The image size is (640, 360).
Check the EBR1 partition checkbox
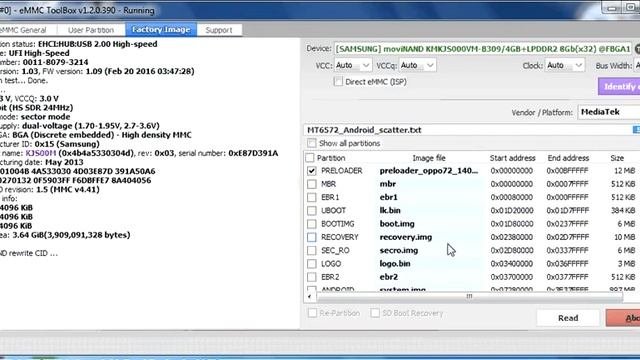[312, 197]
